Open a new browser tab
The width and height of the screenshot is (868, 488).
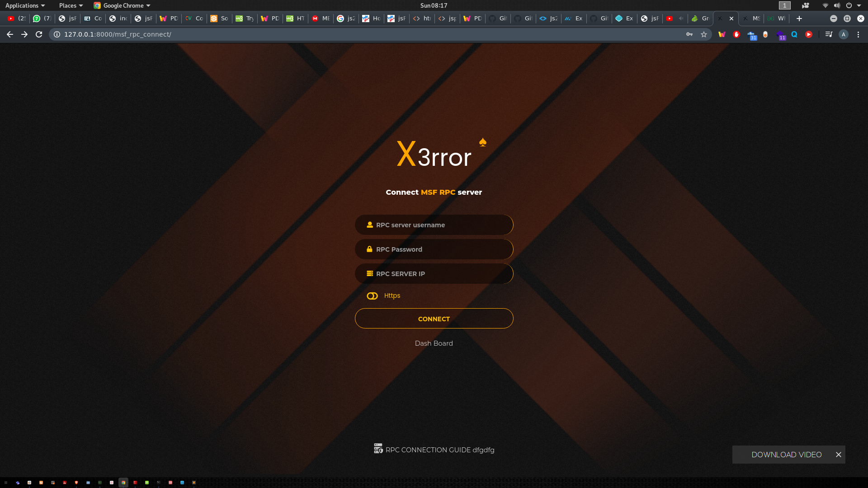pos(799,19)
